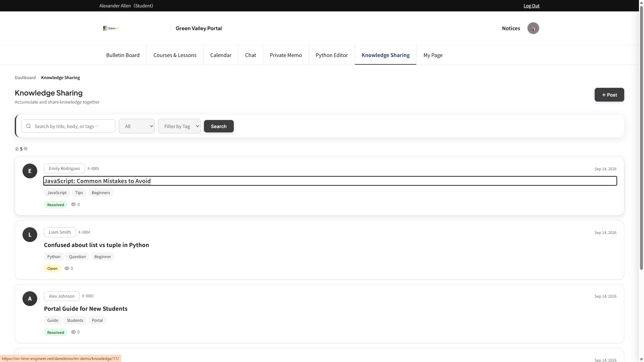Viewport: 644px width, 362px height.
Task: Click the Dareco logo icon
Action: 111,28
